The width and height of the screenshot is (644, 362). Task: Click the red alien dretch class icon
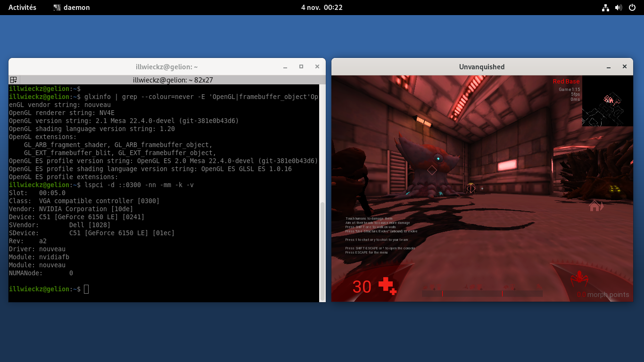[579, 278]
